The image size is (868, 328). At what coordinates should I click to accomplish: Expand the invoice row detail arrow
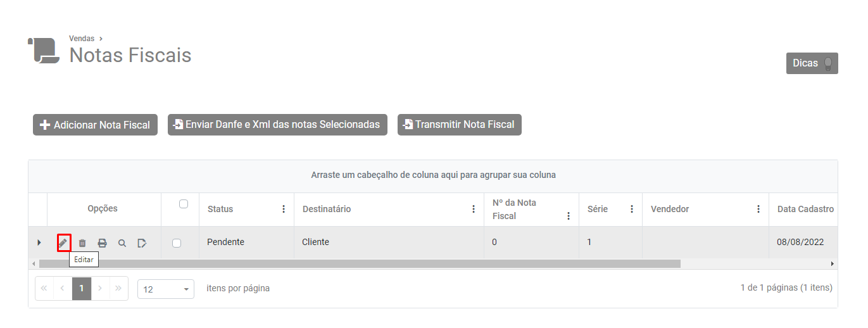point(39,243)
